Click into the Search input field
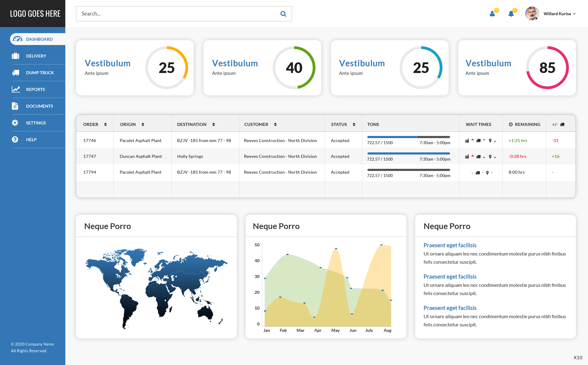This screenshot has height=365, width=588. [x=176, y=14]
